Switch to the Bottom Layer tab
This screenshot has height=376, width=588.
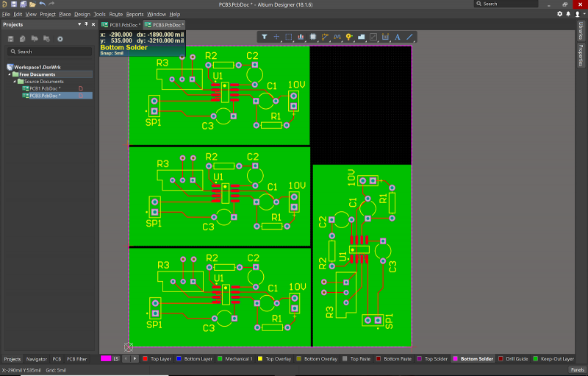(195, 359)
